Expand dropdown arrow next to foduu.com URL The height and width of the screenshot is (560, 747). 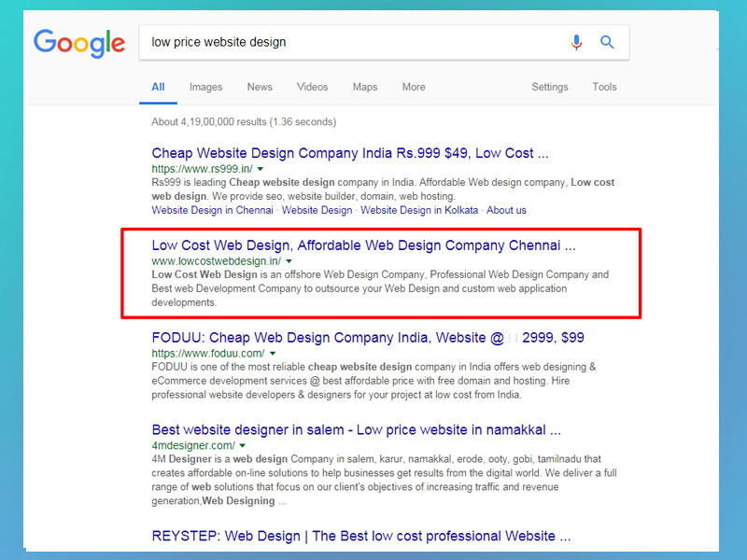pos(273,354)
